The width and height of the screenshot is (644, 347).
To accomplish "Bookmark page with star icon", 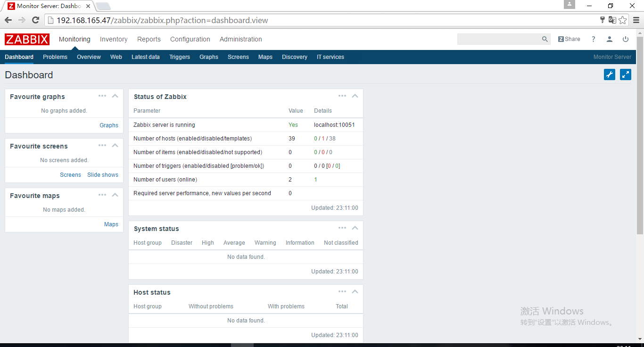I will [623, 20].
